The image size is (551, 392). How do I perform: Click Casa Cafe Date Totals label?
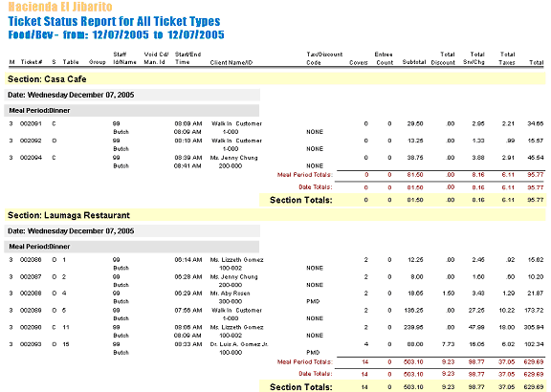[x=316, y=186]
